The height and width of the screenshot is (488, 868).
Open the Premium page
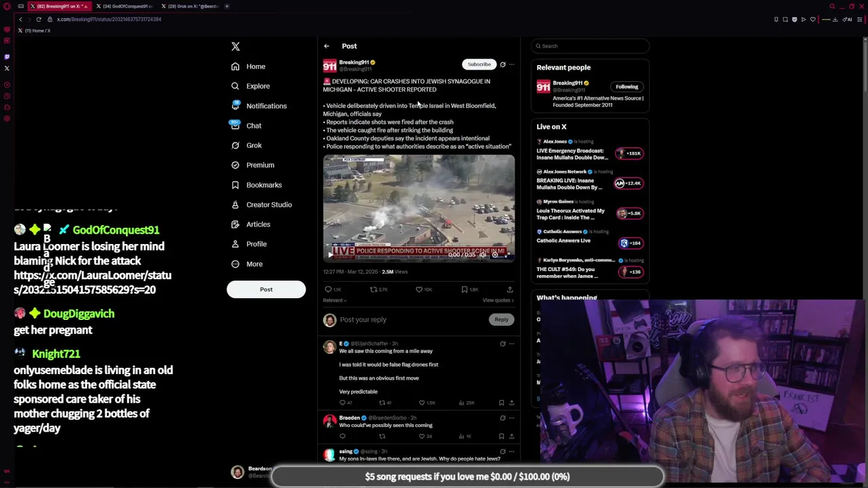tap(253, 165)
